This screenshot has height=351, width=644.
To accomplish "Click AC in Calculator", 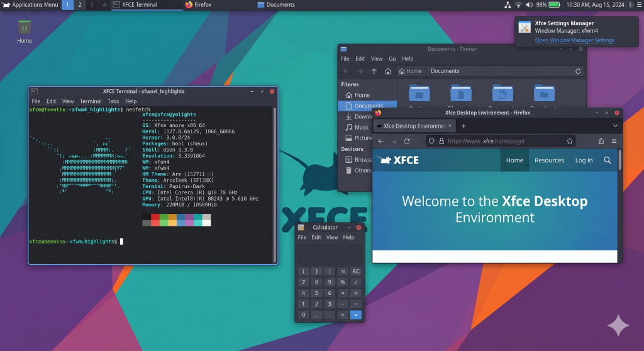I will (x=356, y=271).
